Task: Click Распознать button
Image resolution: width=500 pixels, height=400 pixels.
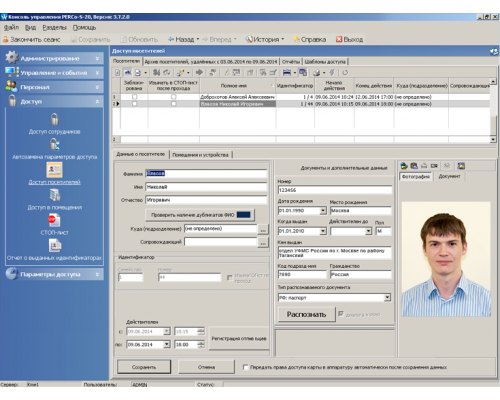Action: 306,314
